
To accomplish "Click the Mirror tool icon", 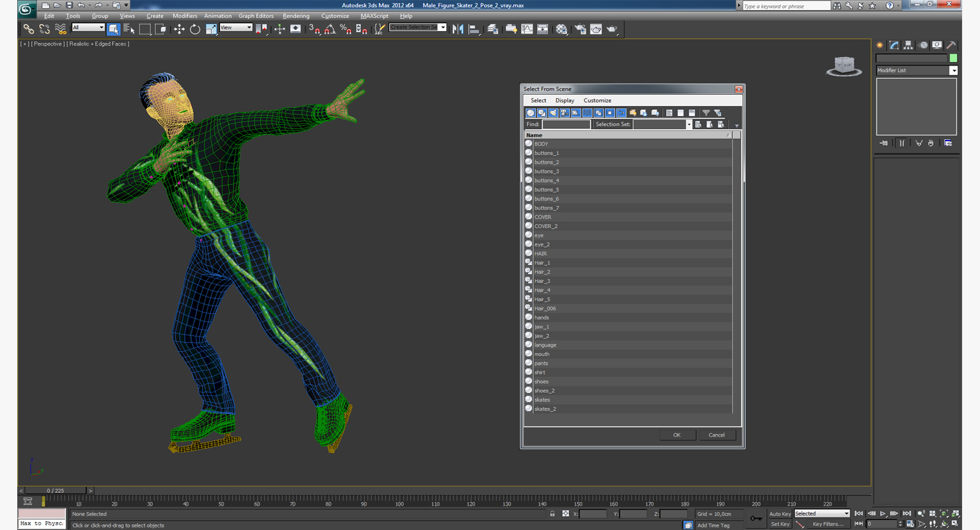I will (458, 29).
